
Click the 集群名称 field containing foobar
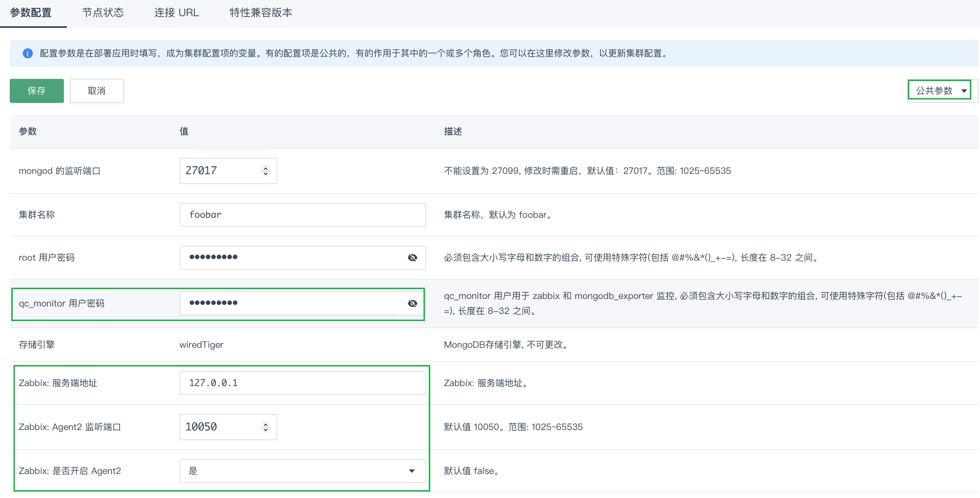click(x=302, y=215)
